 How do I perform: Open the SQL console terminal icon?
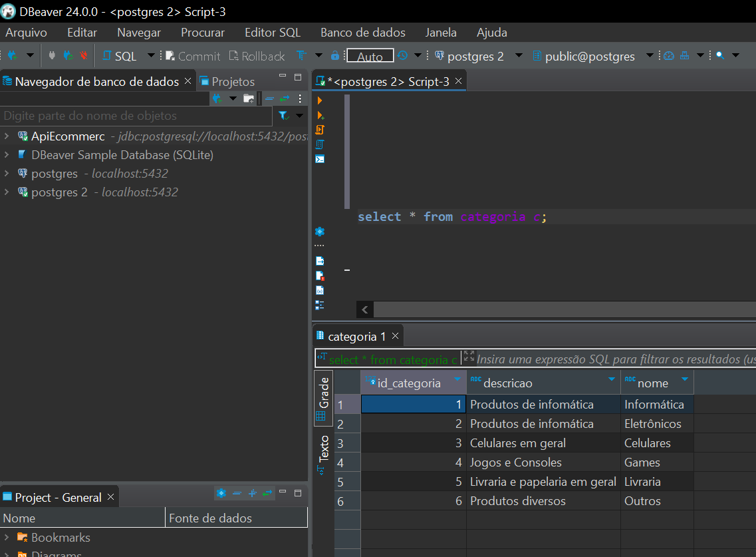tap(320, 159)
